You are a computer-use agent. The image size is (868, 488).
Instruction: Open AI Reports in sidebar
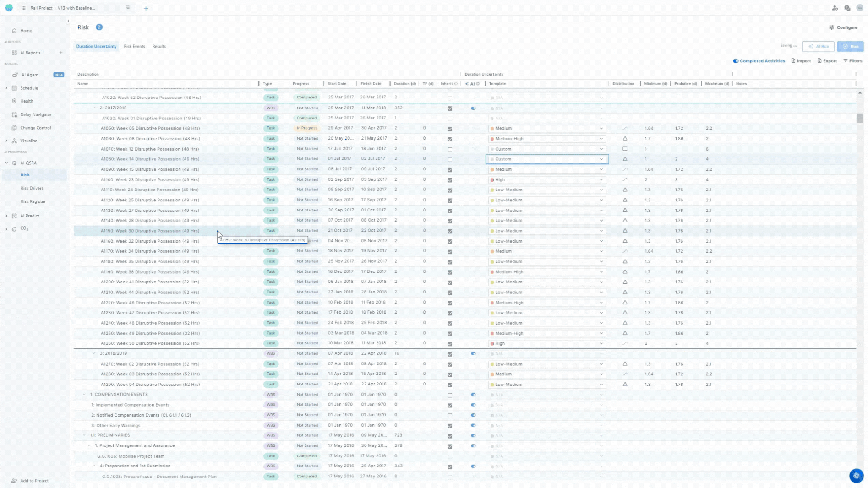[x=30, y=53]
